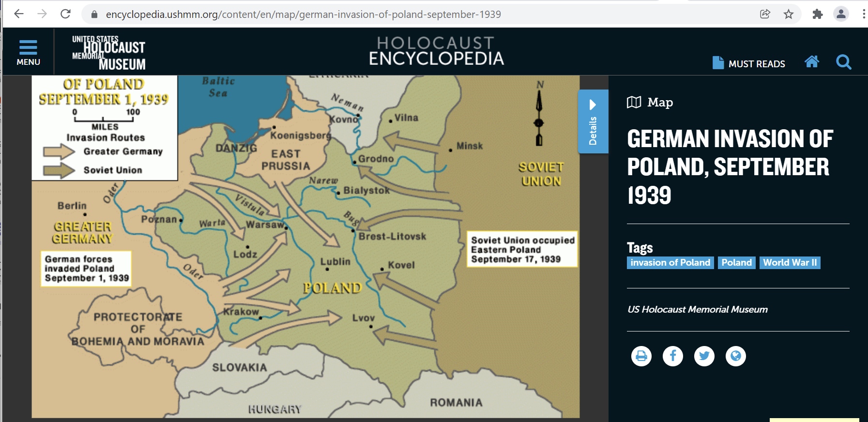868x422 pixels.
Task: Click the 'Lublin' label on the map
Action: [x=335, y=261]
